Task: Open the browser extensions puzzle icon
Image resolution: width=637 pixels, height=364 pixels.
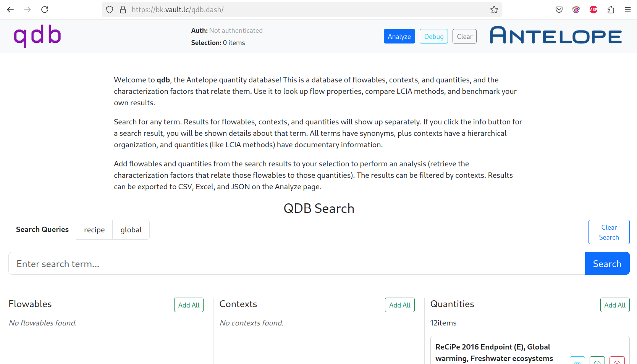Action: (611, 10)
